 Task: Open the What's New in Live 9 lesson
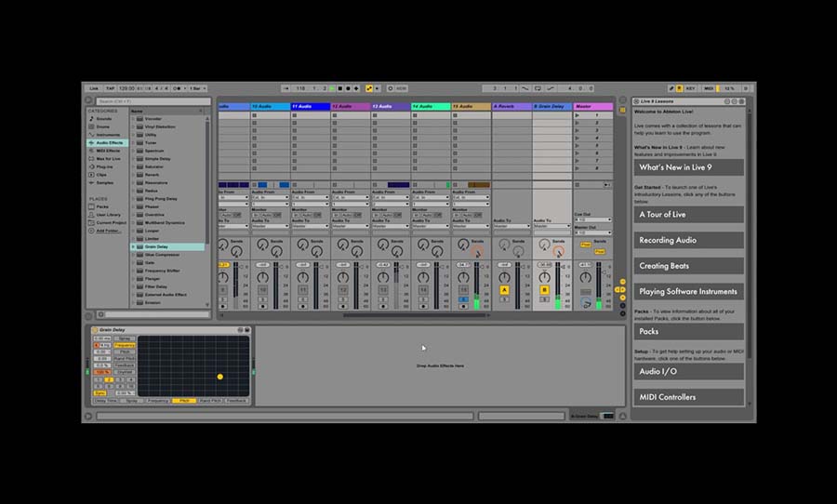[x=688, y=167]
